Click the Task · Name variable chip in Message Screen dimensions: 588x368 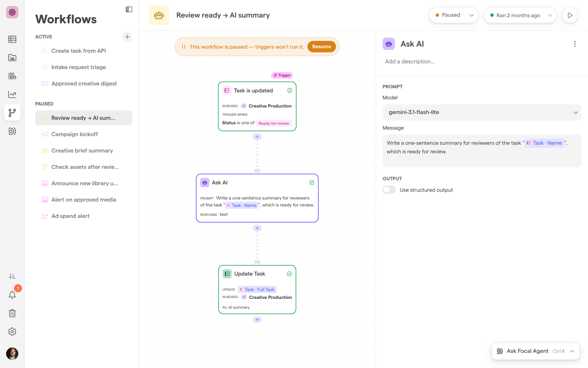(544, 143)
